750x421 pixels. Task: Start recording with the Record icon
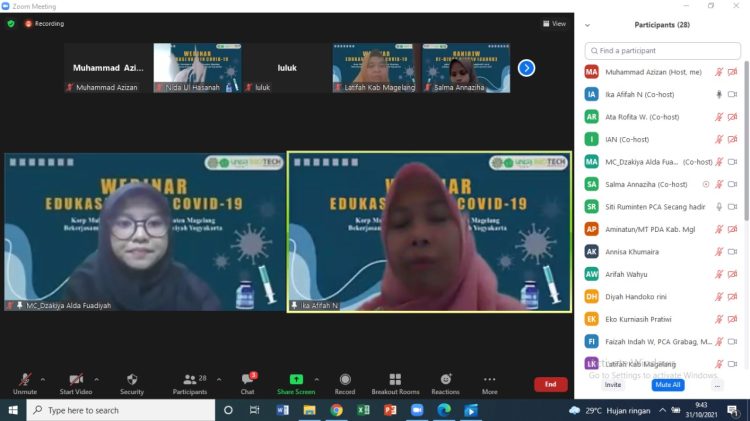(345, 380)
